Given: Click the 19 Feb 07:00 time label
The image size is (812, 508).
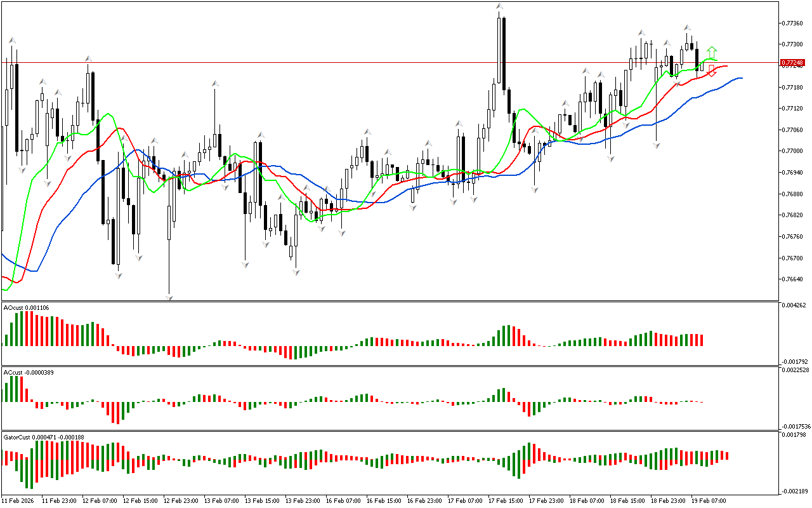Looking at the screenshot, I should [x=709, y=500].
